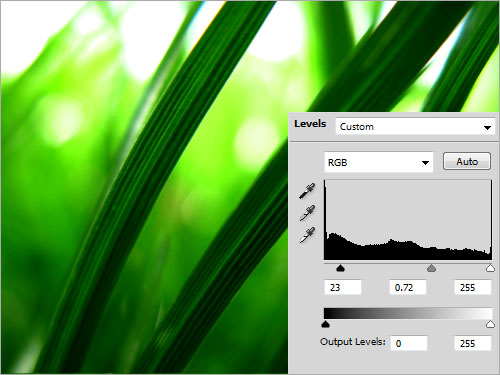
Task: Click the output levels field showing 255
Action: 473,343
